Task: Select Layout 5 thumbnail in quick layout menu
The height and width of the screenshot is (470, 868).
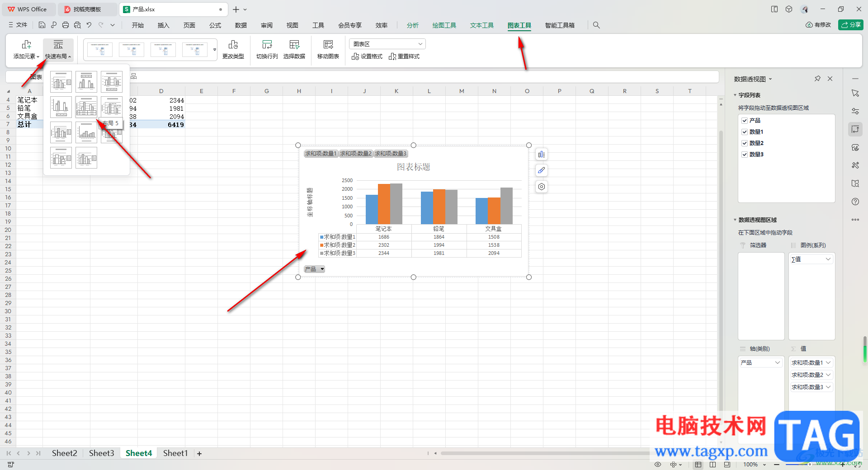Action: tap(86, 107)
